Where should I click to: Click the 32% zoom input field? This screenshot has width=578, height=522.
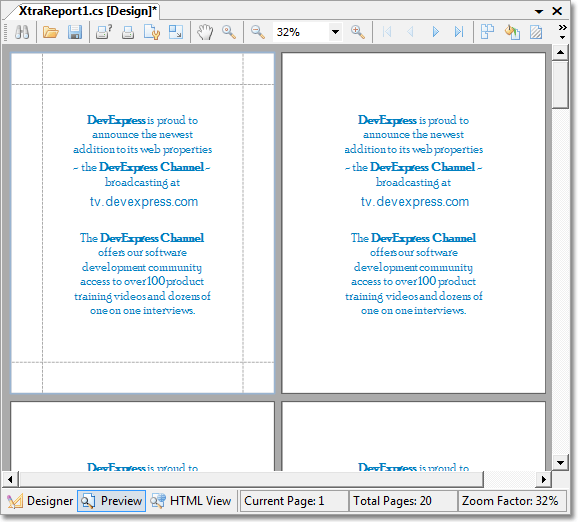click(x=301, y=32)
